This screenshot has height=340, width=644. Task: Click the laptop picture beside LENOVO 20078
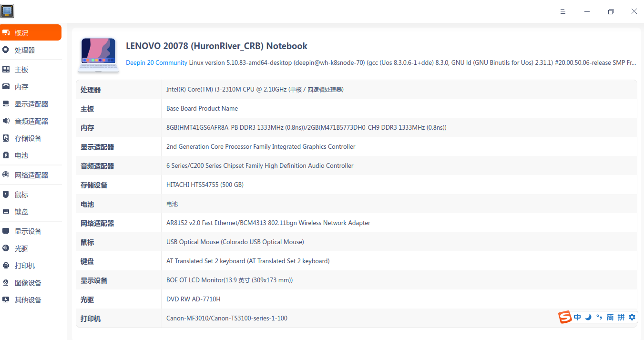tap(98, 54)
